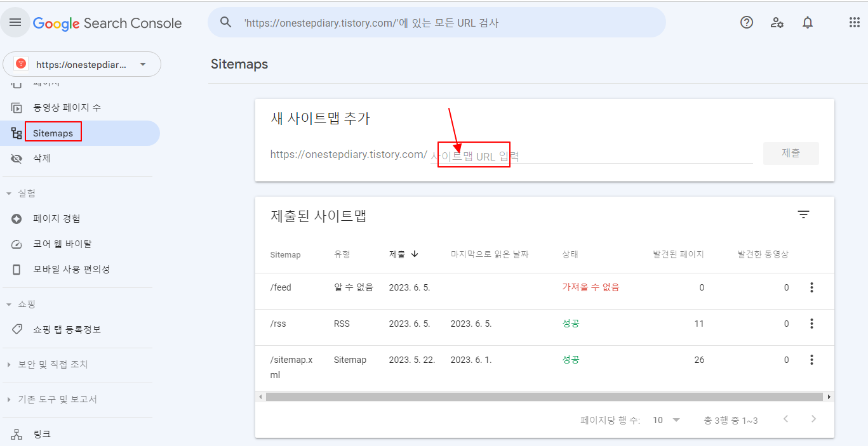Click the links network icon
Image resolution: width=868 pixels, height=446 pixels.
click(17, 435)
